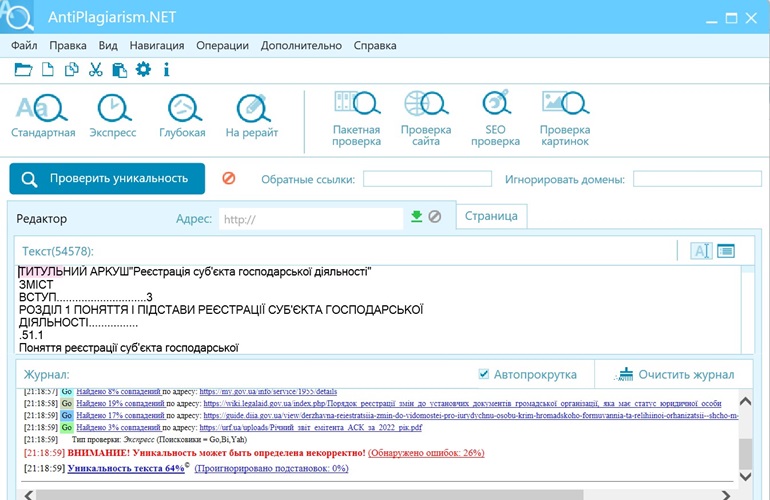Open link Найдено 17% совпадений
770x500 pixels.
coord(120,416)
